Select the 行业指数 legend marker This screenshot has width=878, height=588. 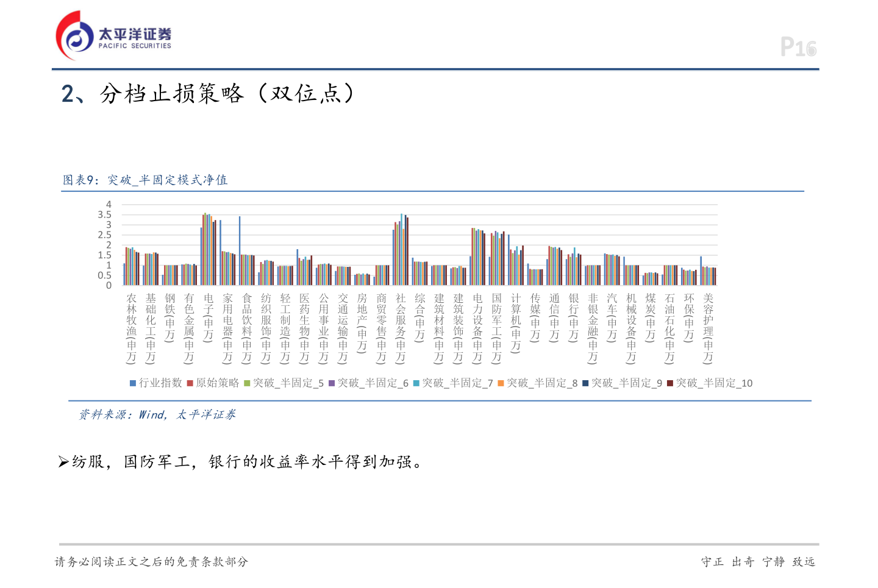(132, 383)
